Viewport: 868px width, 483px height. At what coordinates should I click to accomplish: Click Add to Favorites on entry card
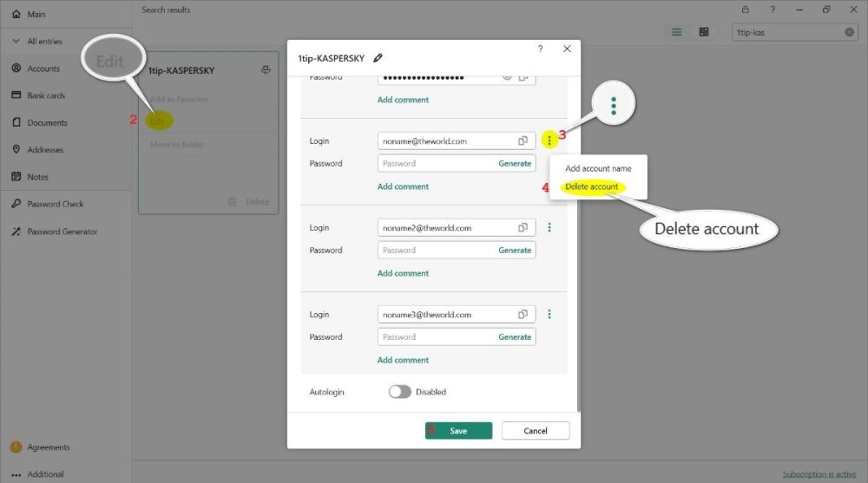180,99
